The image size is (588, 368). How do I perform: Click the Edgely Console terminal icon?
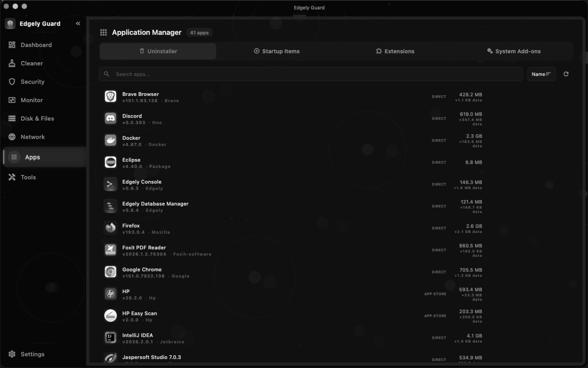[x=110, y=184]
